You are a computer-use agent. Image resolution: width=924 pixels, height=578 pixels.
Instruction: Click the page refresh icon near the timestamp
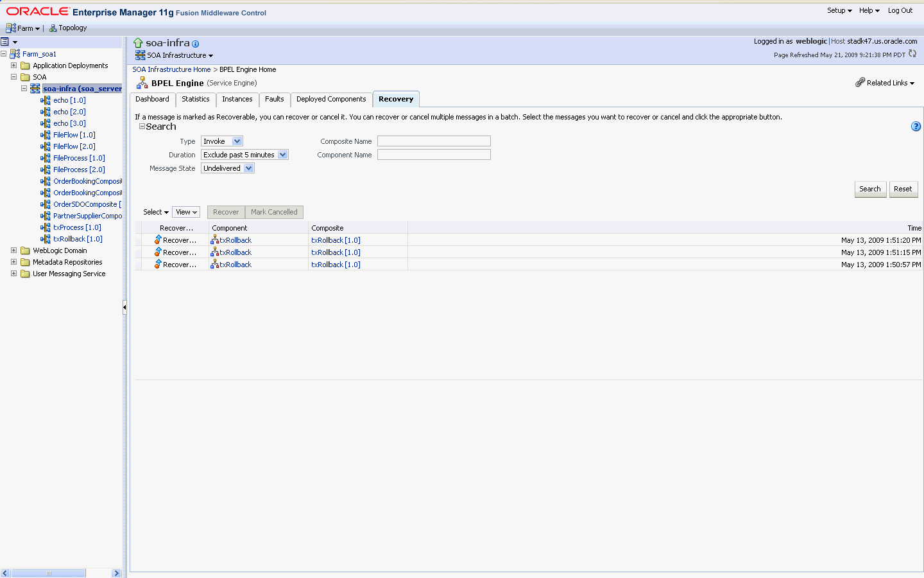click(912, 55)
